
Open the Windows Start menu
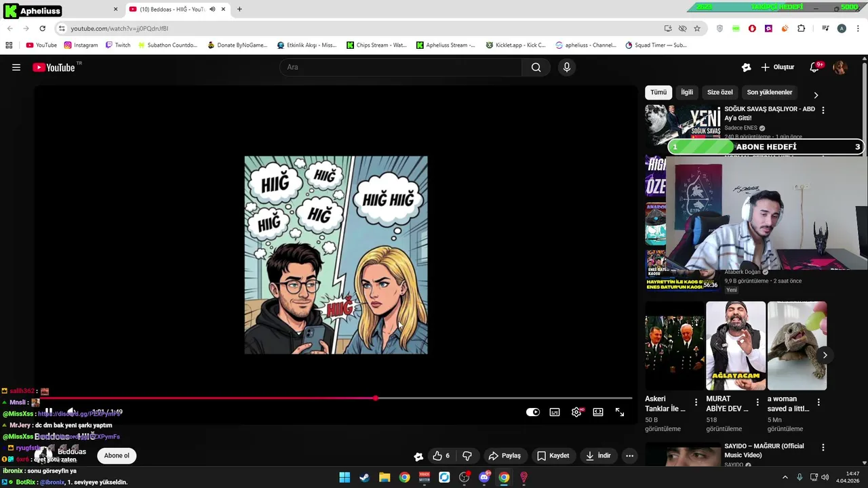344,477
